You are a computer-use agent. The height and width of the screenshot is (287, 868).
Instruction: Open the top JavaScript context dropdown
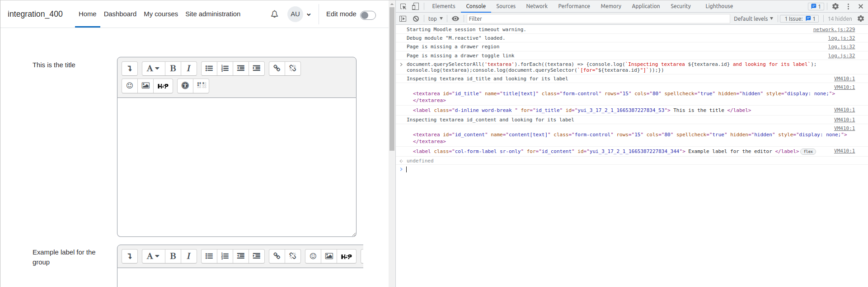(x=436, y=19)
